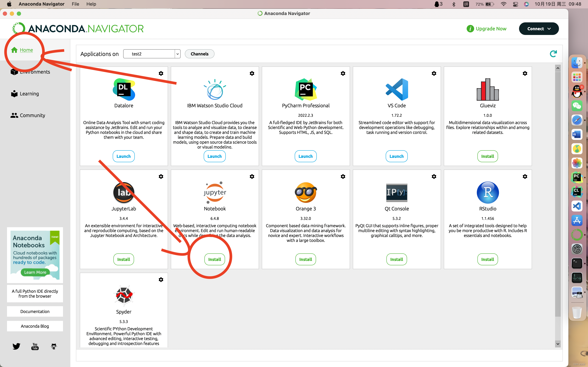The width and height of the screenshot is (588, 367).
Task: Install Jupyter Notebook
Action: [x=215, y=259]
